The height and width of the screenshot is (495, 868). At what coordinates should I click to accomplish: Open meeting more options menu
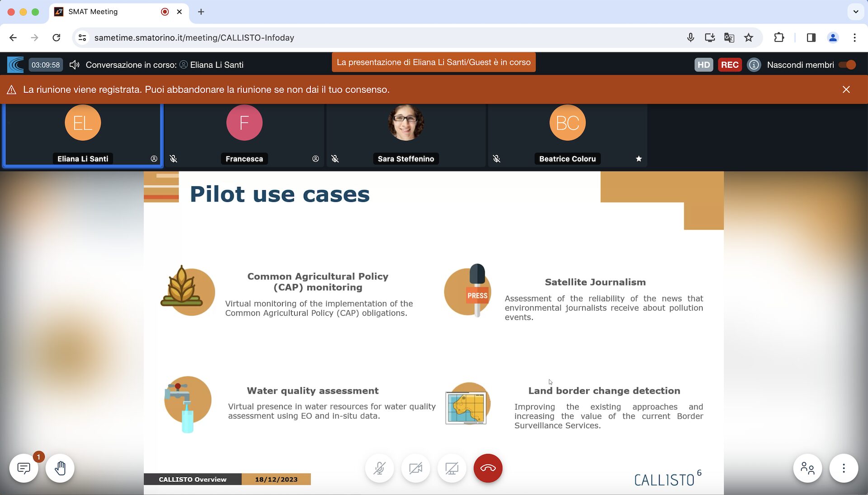coord(844,468)
